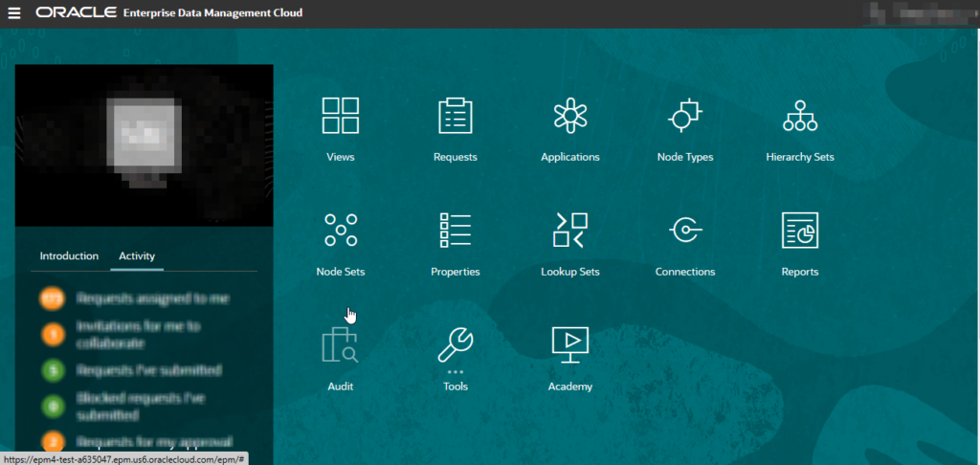
Task: Click orange count badge for assigned requests
Action: point(53,299)
